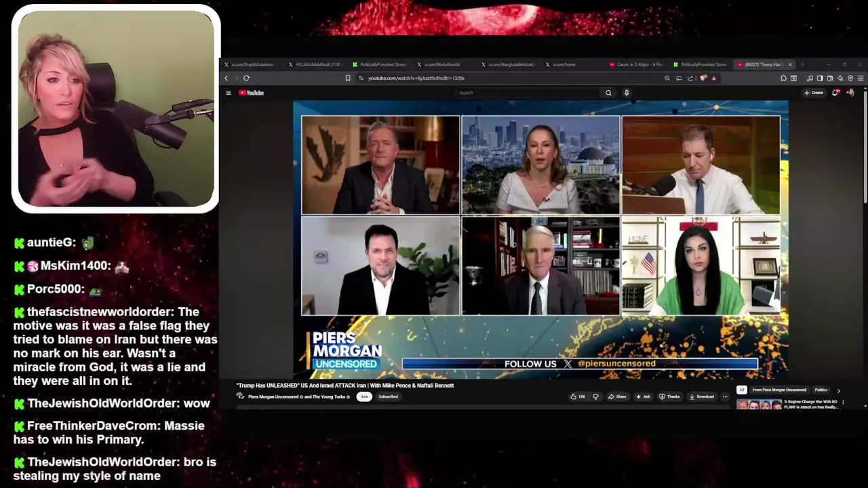This screenshot has height=488, width=868.
Task: Open Brave Shields lion icon
Action: (703, 78)
